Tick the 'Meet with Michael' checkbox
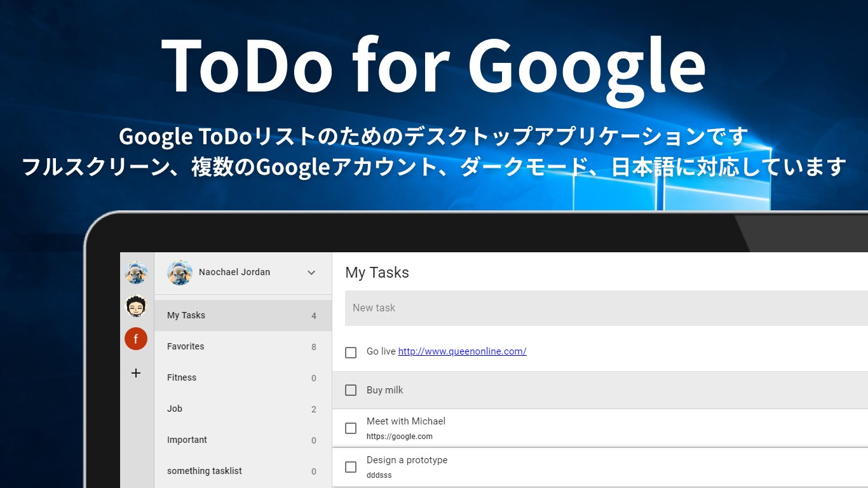 coord(351,428)
